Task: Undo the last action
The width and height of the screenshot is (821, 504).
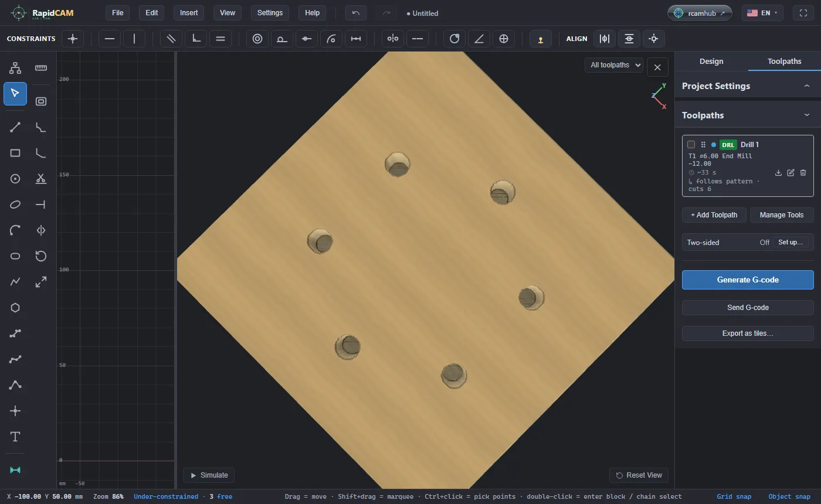Action: (356, 13)
